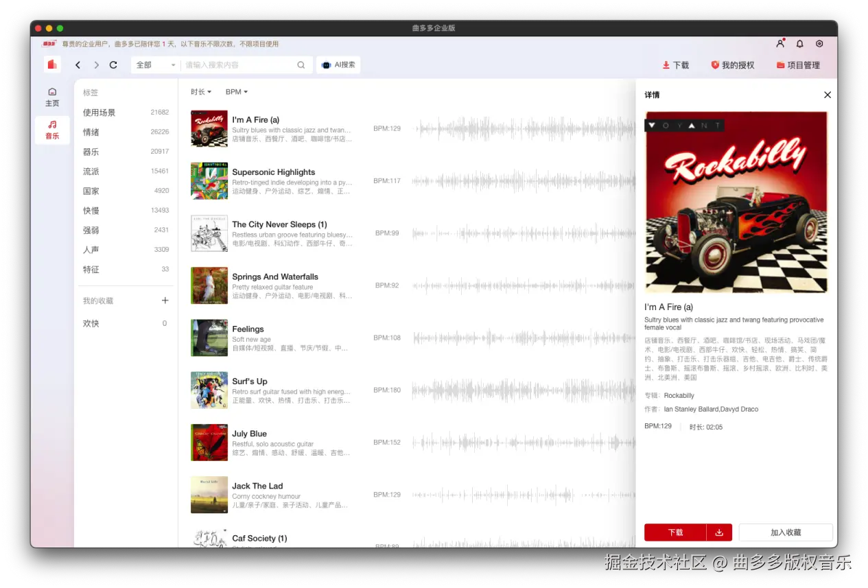Viewport: 868px width, 588px height.
Task: Expand the 器乐 tag category
Action: pos(126,152)
